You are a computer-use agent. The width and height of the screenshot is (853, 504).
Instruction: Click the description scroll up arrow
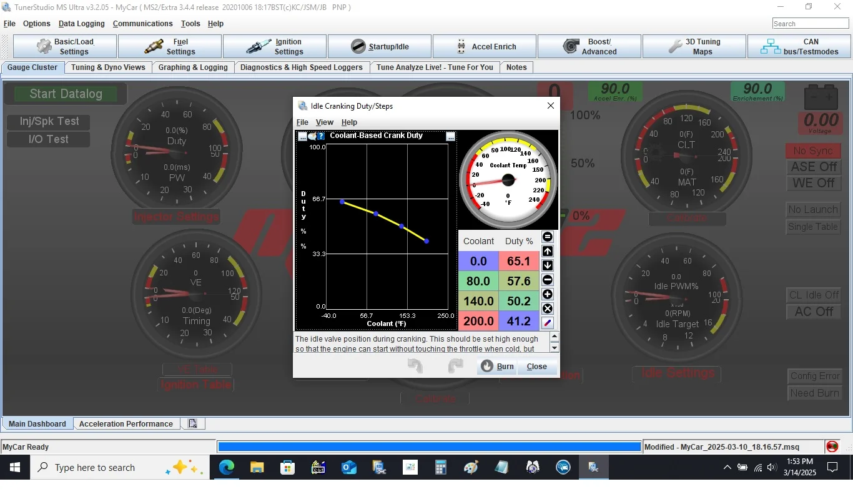click(x=554, y=337)
